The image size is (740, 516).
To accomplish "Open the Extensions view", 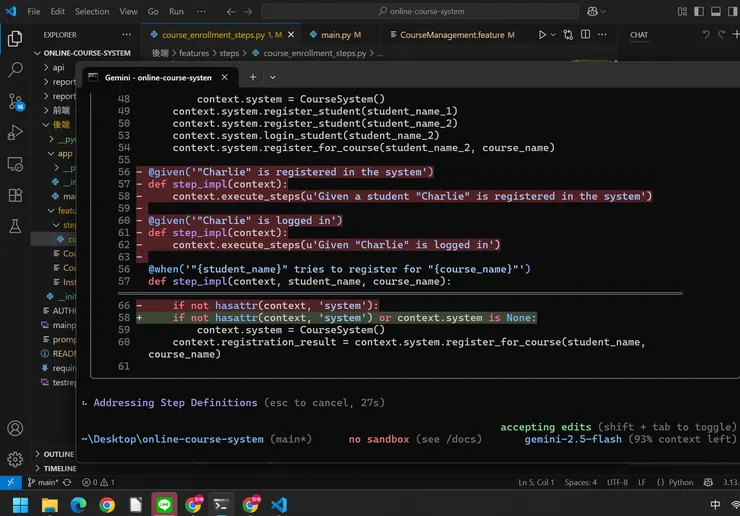I will tap(15, 195).
